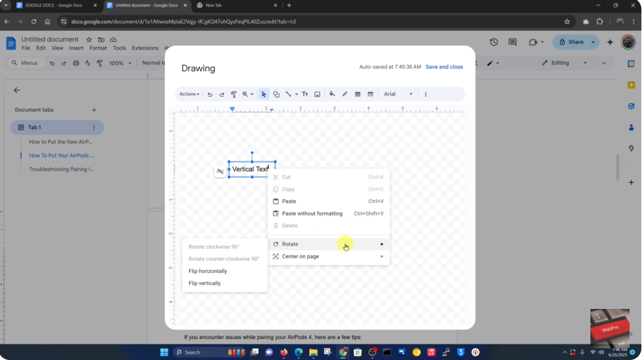Open border weight options

tap(358, 94)
